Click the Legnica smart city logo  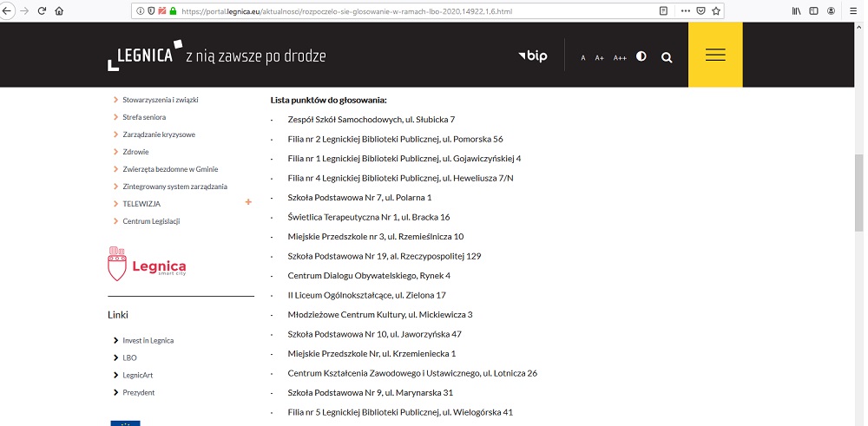click(x=147, y=264)
